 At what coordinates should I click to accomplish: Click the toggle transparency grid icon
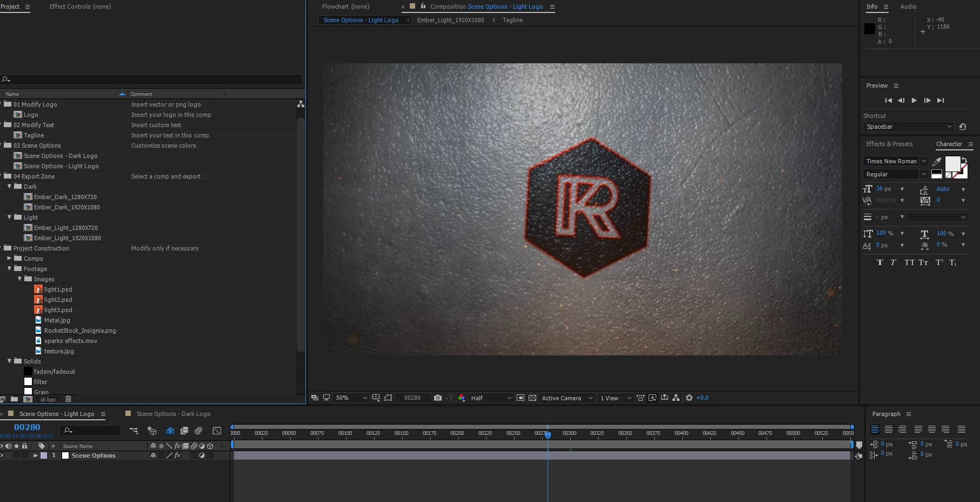532,398
